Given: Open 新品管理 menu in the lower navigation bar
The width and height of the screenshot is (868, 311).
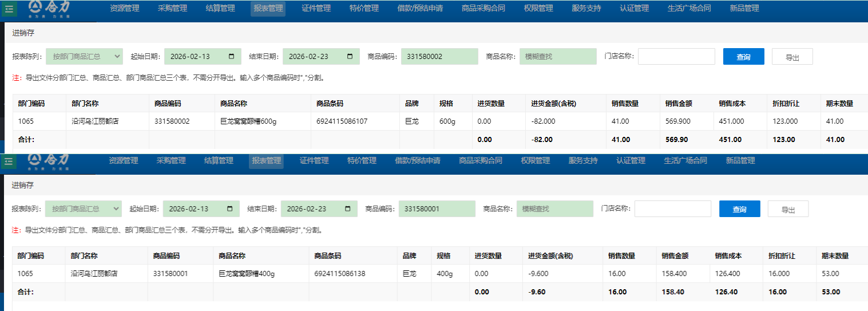Looking at the screenshot, I should point(740,161).
